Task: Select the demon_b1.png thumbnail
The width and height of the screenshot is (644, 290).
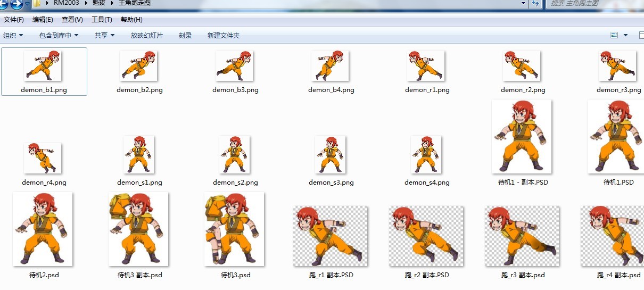Action: point(43,66)
